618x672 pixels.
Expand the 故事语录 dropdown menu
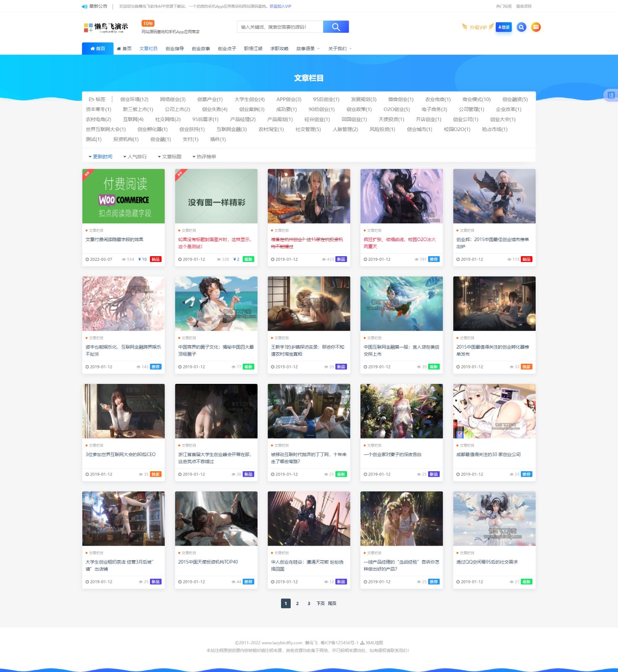[x=318, y=49]
